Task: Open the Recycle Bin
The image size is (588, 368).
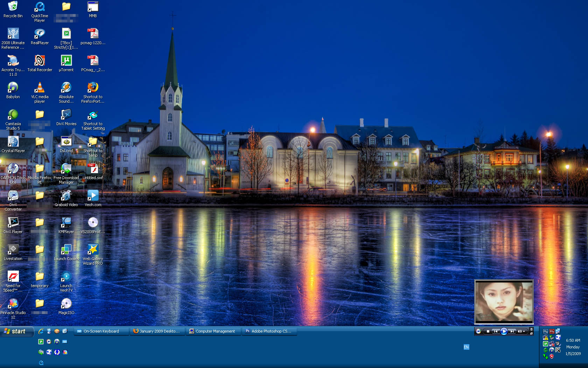Action: coord(13,7)
